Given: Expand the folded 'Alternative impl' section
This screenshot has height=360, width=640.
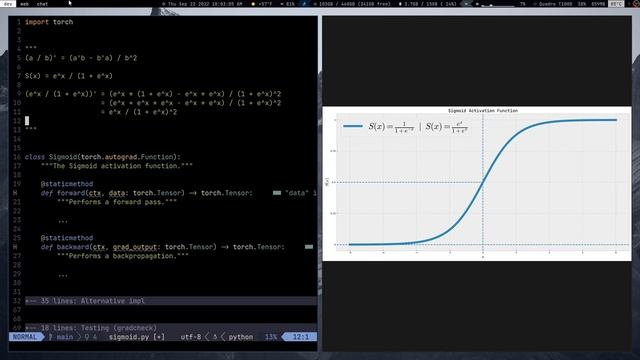Looking at the screenshot, I should point(171,301).
